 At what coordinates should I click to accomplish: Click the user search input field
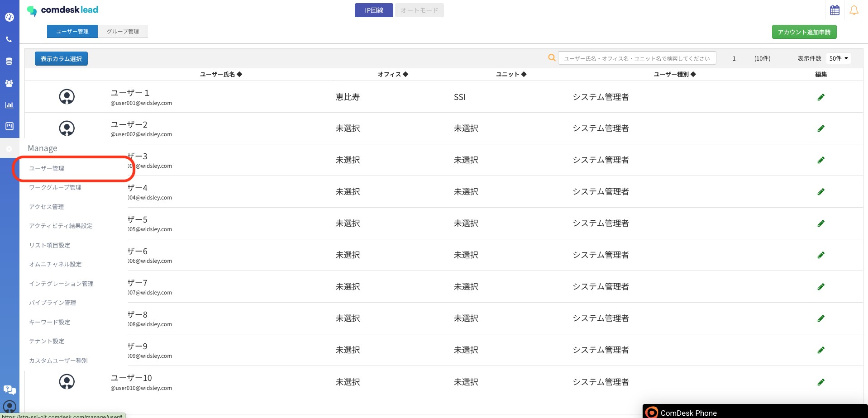coord(636,58)
